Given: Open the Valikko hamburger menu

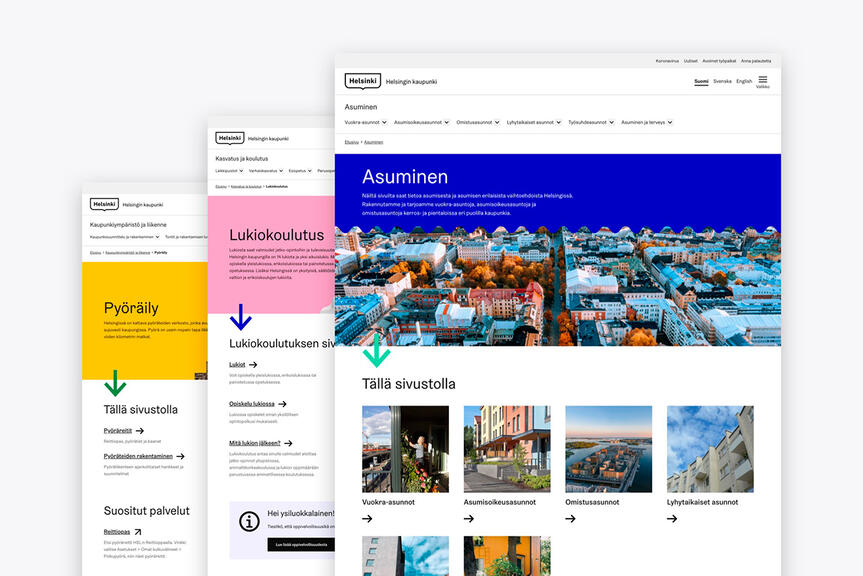Looking at the screenshot, I should pyautogui.click(x=762, y=81).
